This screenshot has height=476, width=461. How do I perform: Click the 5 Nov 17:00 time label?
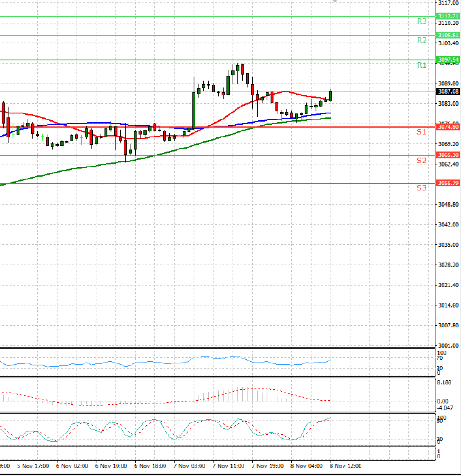pyautogui.click(x=33, y=466)
